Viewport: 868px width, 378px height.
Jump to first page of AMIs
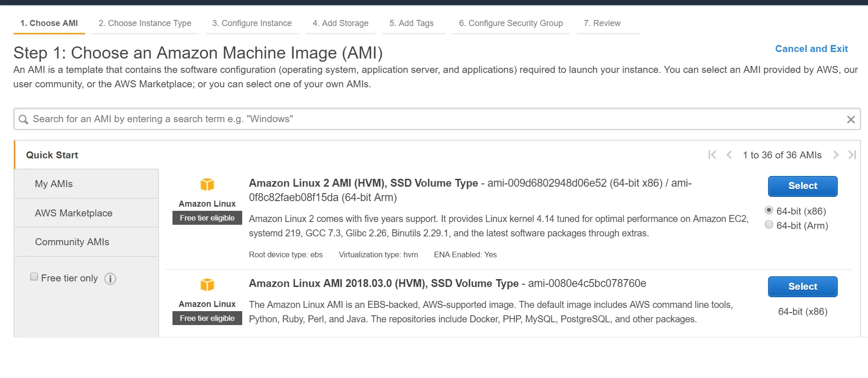coord(712,155)
